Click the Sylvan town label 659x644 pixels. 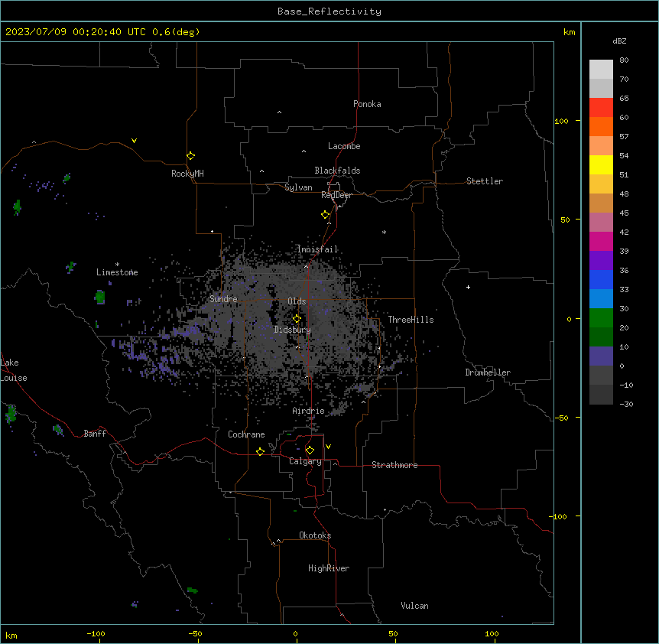click(298, 187)
